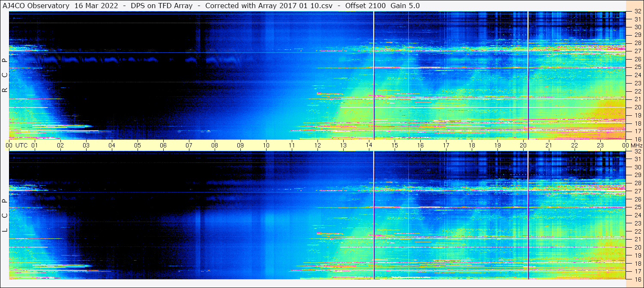Click the LCP panel axis label
This screenshot has height=288, width=644.
[x=5, y=216]
